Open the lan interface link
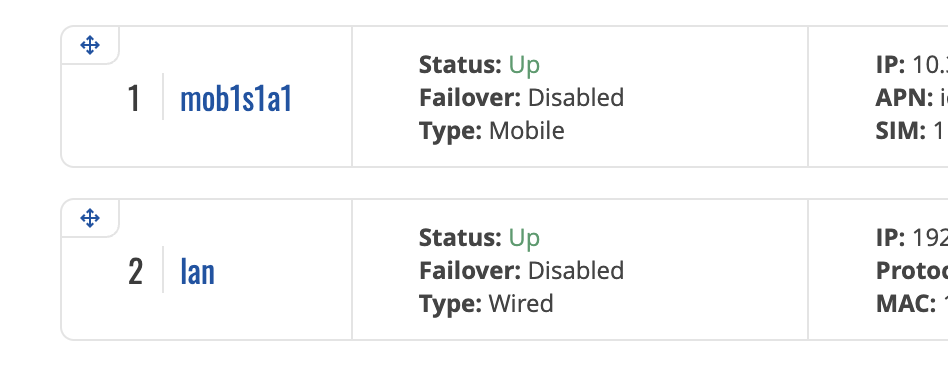Image resolution: width=948 pixels, height=368 pixels. [198, 271]
